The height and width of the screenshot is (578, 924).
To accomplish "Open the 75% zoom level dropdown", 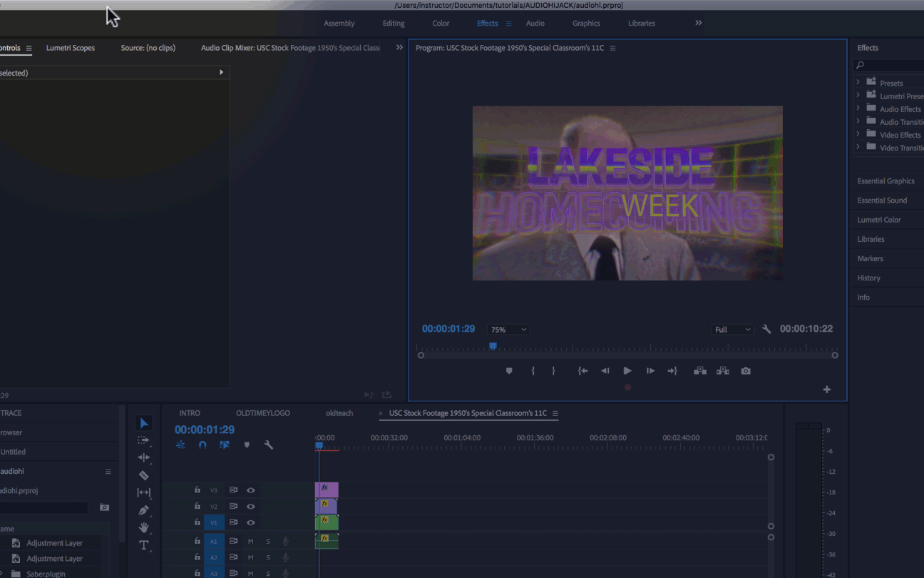I will pos(508,330).
